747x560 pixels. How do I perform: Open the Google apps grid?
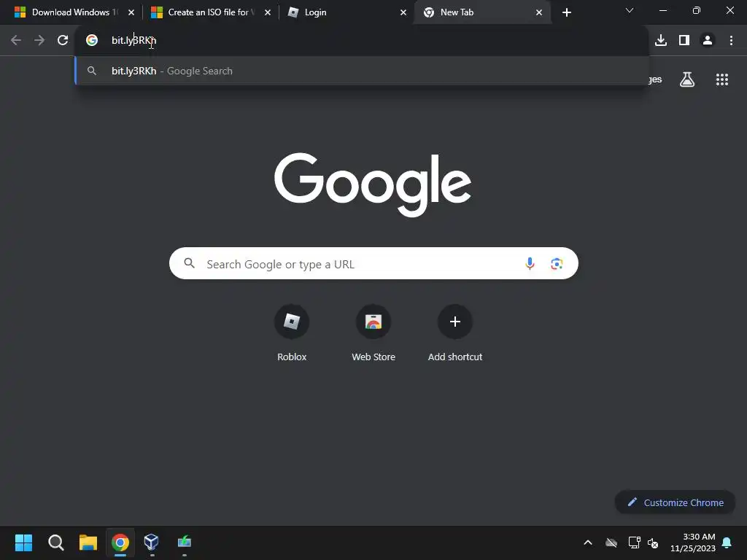(722, 79)
